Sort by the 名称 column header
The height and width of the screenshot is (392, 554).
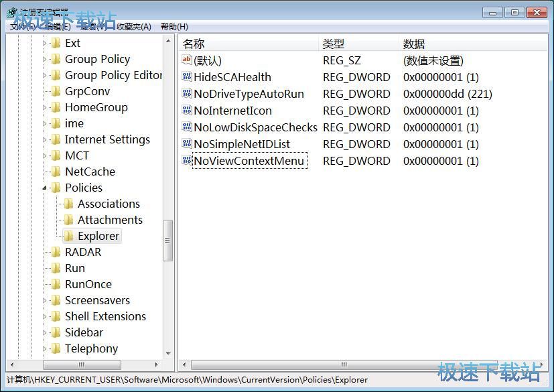249,44
